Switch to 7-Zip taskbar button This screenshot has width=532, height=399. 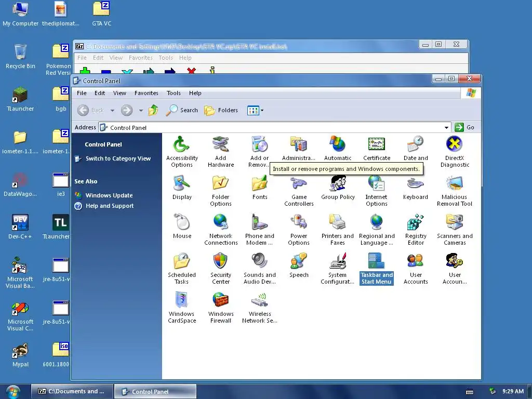[x=72, y=391]
